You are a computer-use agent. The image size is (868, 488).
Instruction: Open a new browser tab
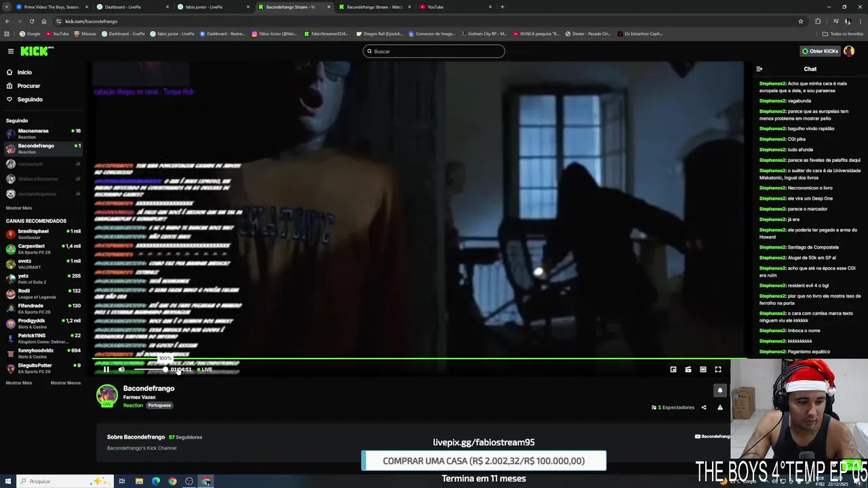[502, 7]
